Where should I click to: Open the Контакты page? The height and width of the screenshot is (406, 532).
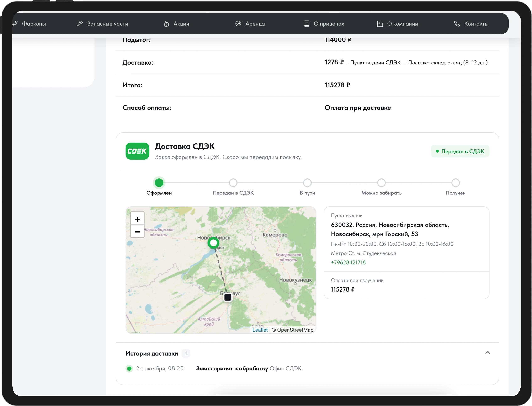(476, 24)
